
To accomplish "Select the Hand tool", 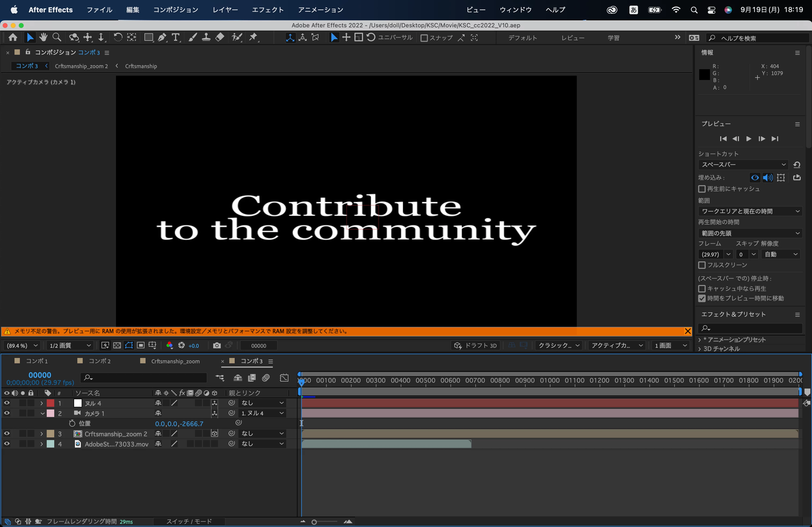I will (x=43, y=38).
